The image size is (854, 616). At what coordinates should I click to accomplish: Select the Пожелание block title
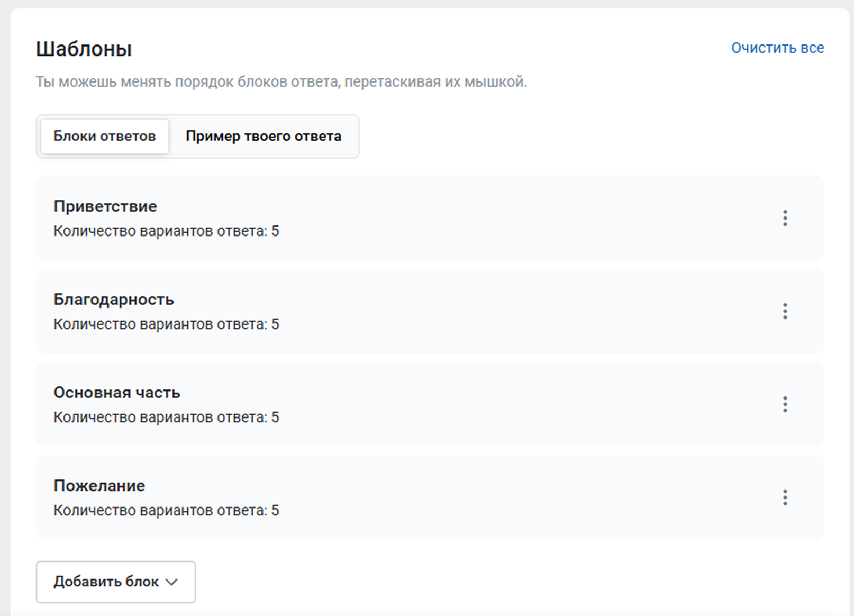[x=99, y=486]
